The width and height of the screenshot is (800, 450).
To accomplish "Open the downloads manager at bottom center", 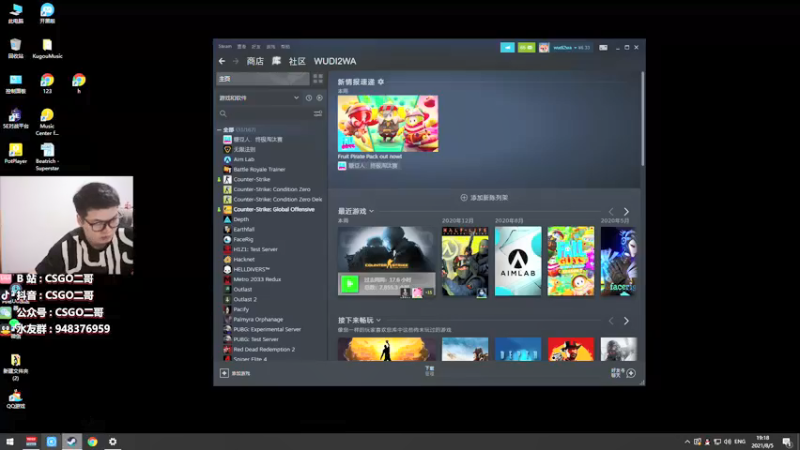I will tap(430, 371).
